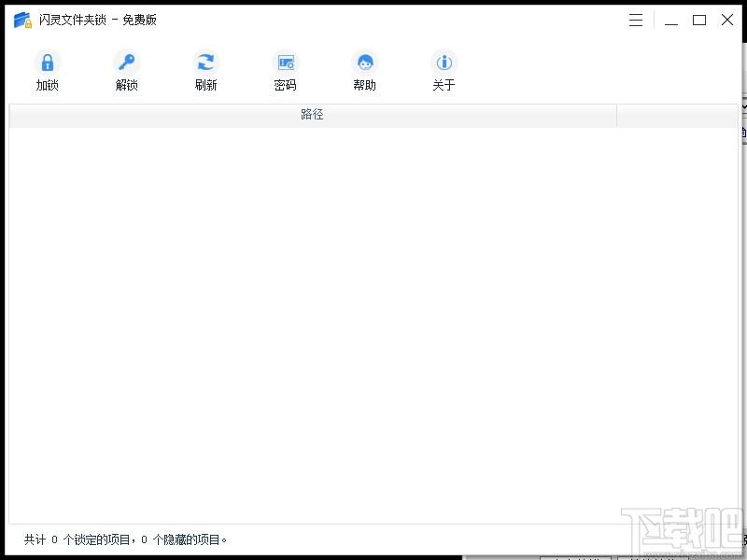Open the hamburger menu in the title bar
The image size is (747, 560).
[636, 20]
